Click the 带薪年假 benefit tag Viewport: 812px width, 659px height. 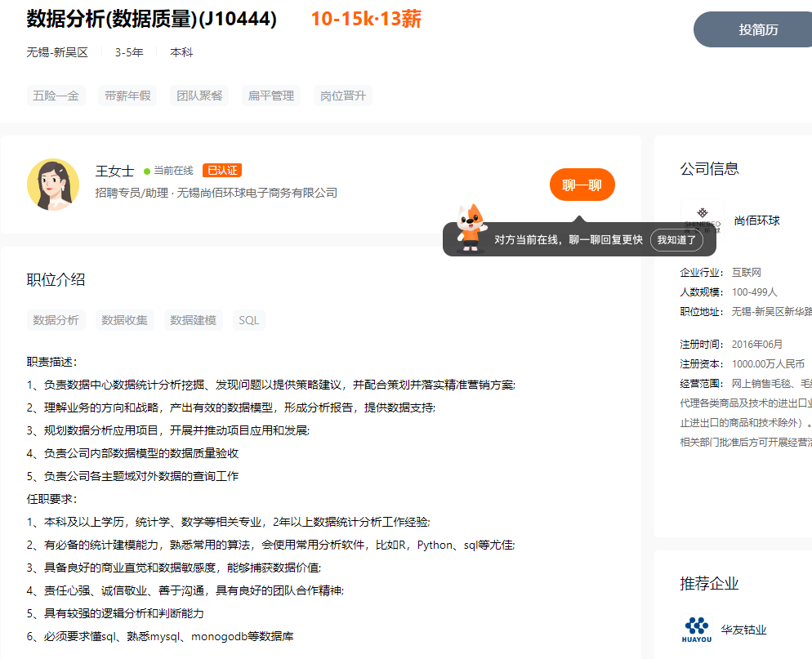click(127, 96)
